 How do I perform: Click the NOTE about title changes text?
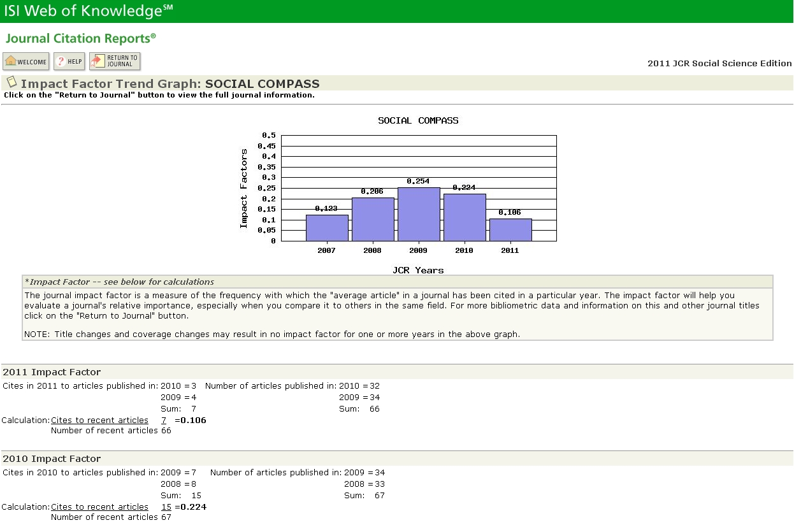click(272, 334)
